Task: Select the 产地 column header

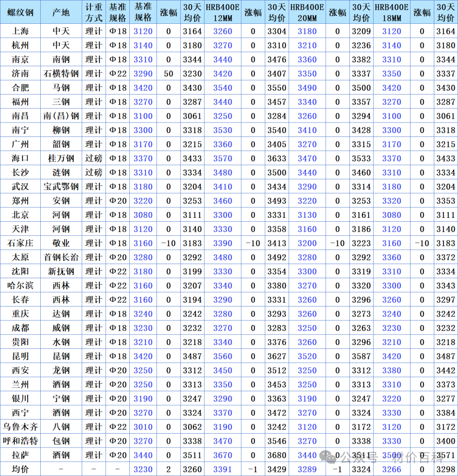Action: (x=61, y=12)
